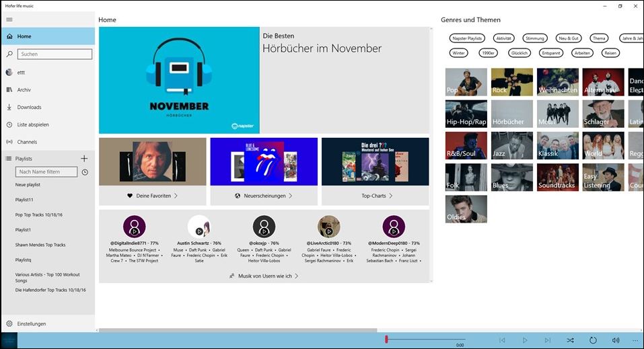Open the Hip-Hop/Rap genre tile

[x=466, y=114]
